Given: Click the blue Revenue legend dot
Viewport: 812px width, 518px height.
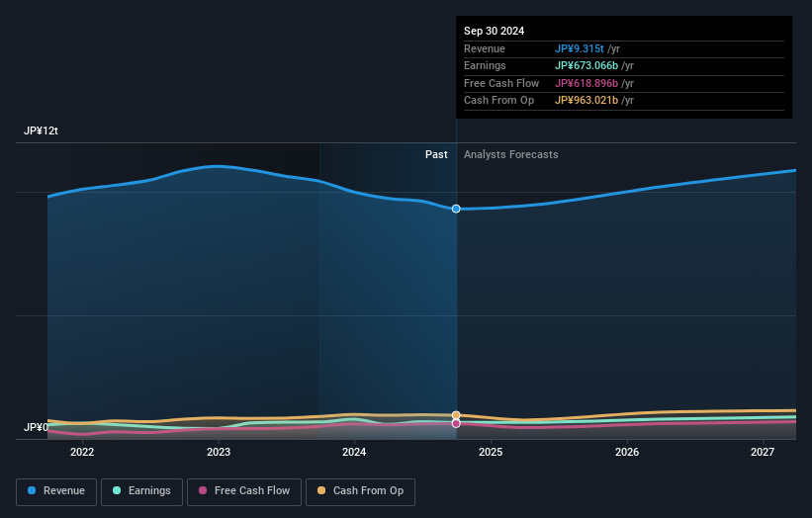Looking at the screenshot, I should pyautogui.click(x=32, y=490).
